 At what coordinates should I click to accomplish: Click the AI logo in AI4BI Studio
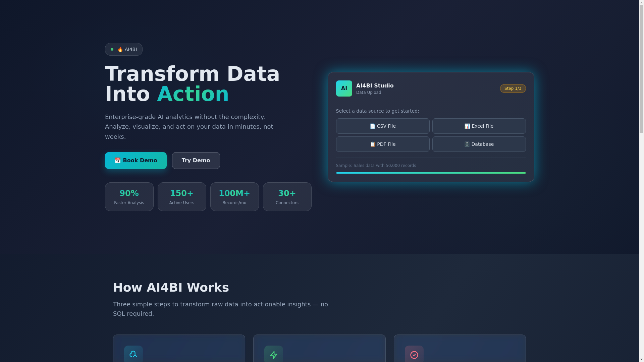pyautogui.click(x=344, y=88)
